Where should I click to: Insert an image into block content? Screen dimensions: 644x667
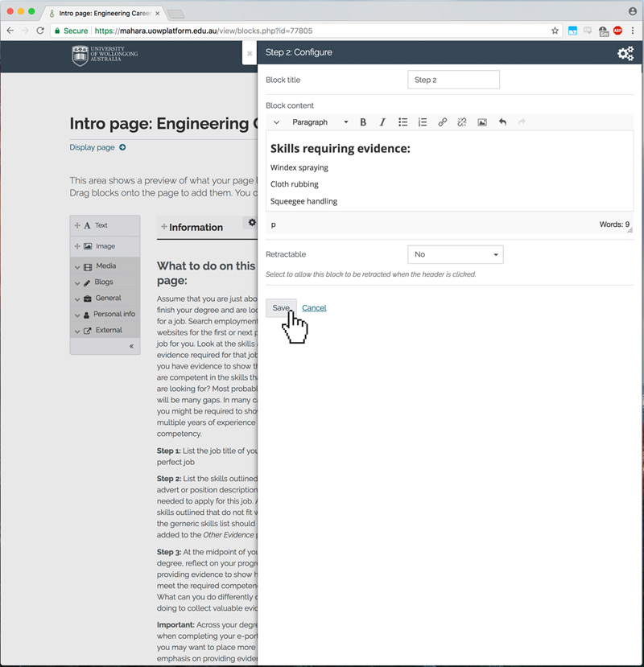[x=482, y=122]
